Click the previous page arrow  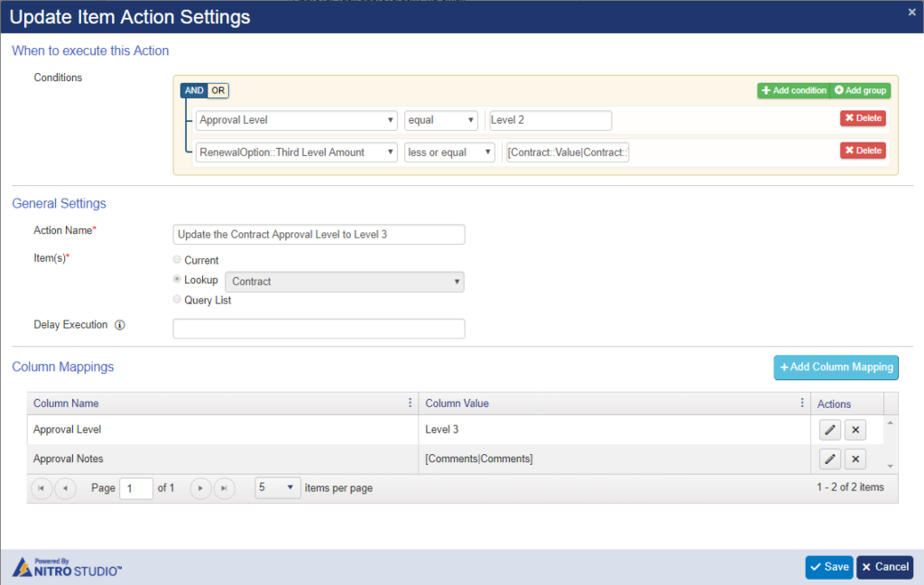coord(65,487)
